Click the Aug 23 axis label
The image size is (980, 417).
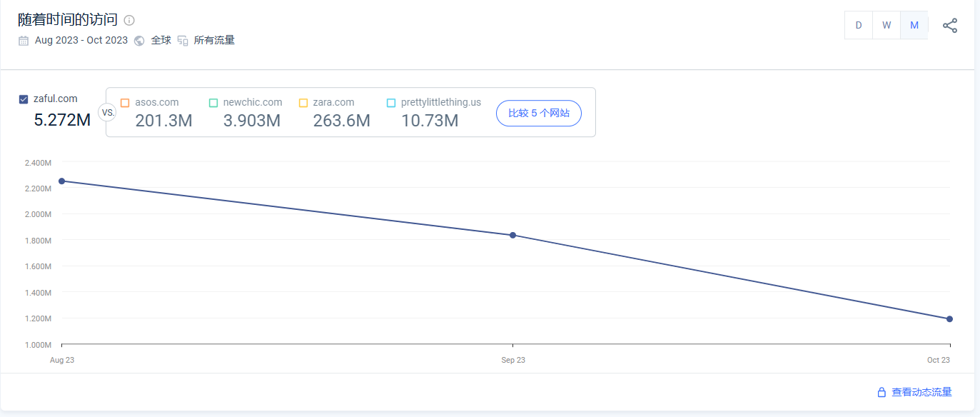click(62, 361)
